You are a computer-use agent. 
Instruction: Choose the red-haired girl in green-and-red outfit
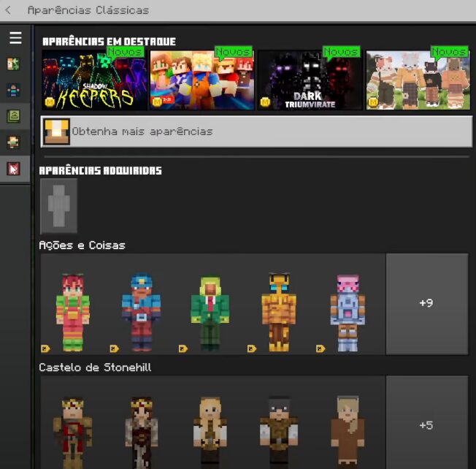click(72, 312)
